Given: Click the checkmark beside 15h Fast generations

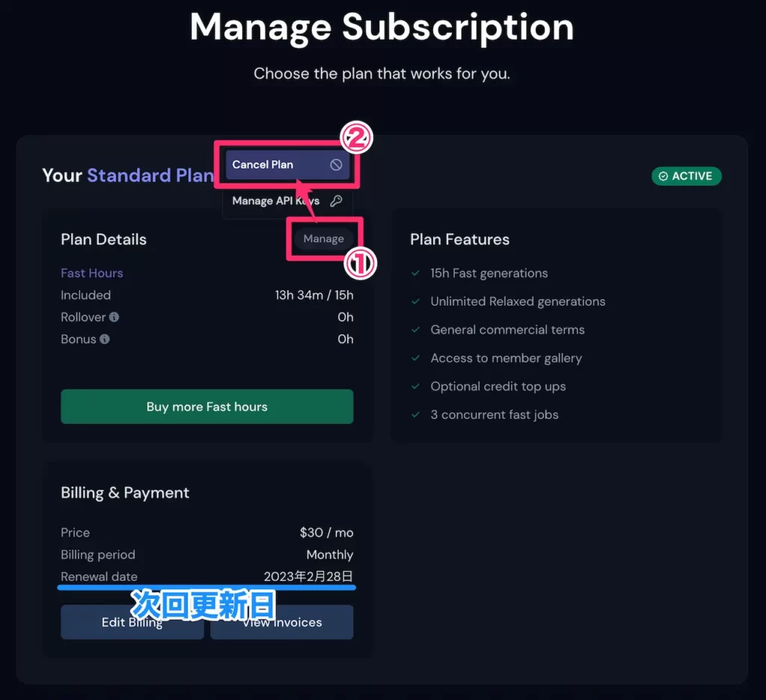Looking at the screenshot, I should pyautogui.click(x=416, y=273).
